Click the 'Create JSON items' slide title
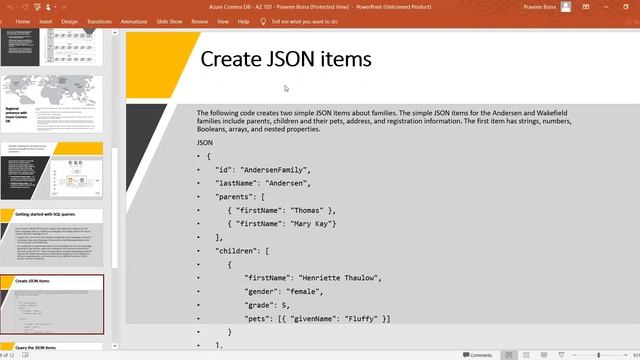640x360 pixels. click(286, 59)
